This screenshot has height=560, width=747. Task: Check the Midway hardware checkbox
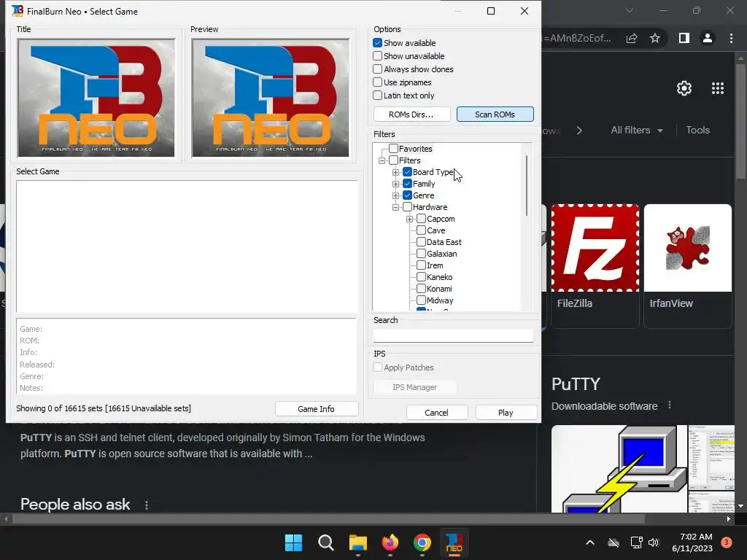click(421, 300)
